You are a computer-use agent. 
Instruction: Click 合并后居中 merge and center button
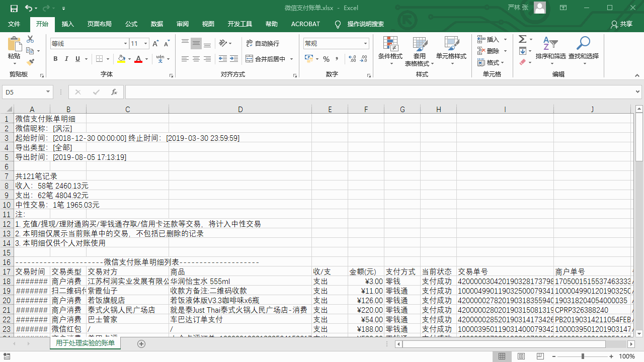[265, 59]
